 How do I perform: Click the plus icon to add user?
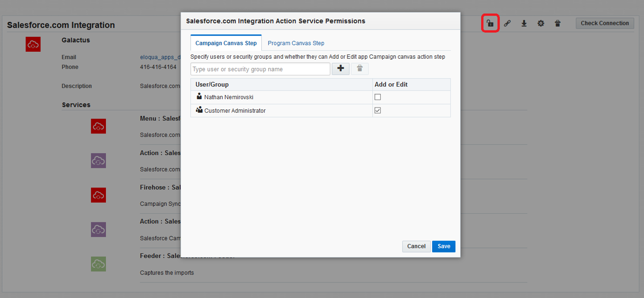click(341, 69)
